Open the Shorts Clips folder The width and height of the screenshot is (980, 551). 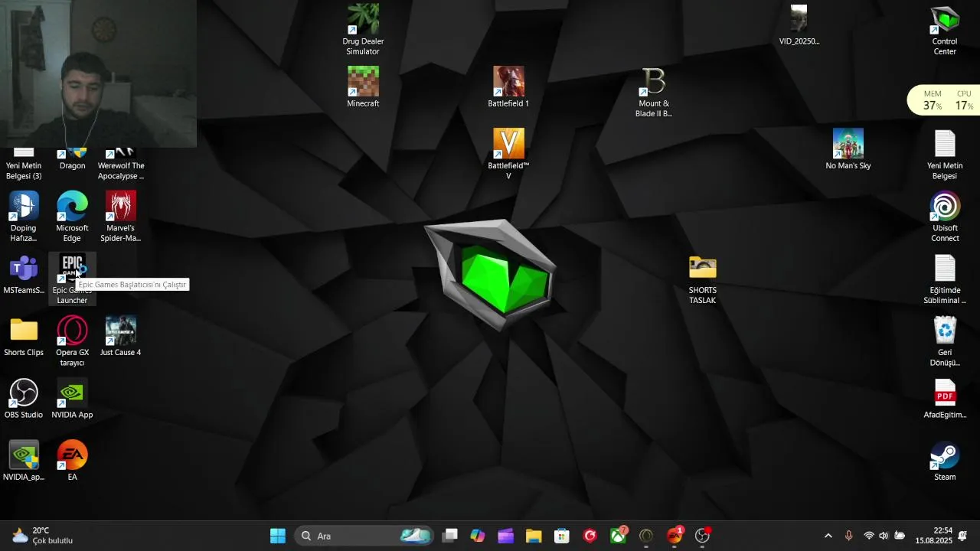24,337
